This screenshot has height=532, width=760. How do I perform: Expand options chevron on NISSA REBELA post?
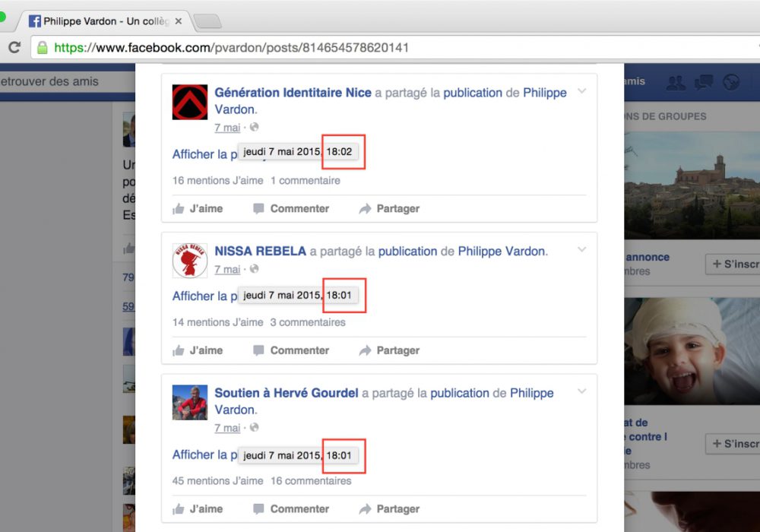pos(582,249)
